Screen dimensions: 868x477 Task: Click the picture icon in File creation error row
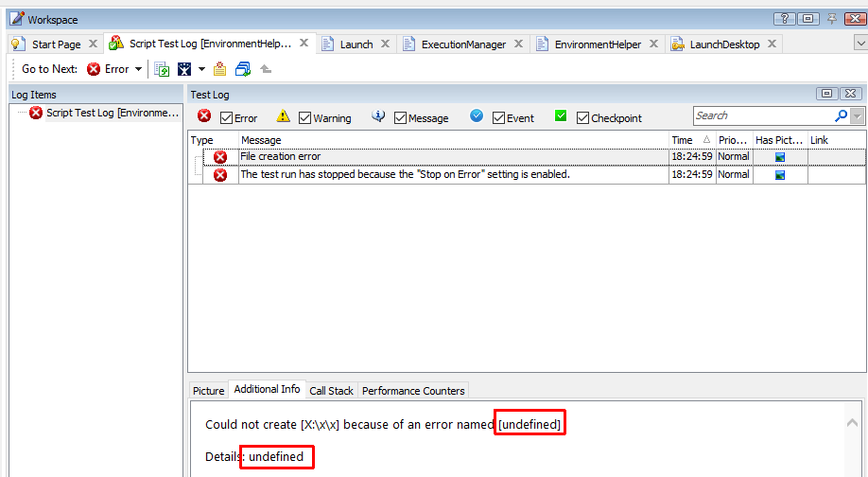point(780,157)
